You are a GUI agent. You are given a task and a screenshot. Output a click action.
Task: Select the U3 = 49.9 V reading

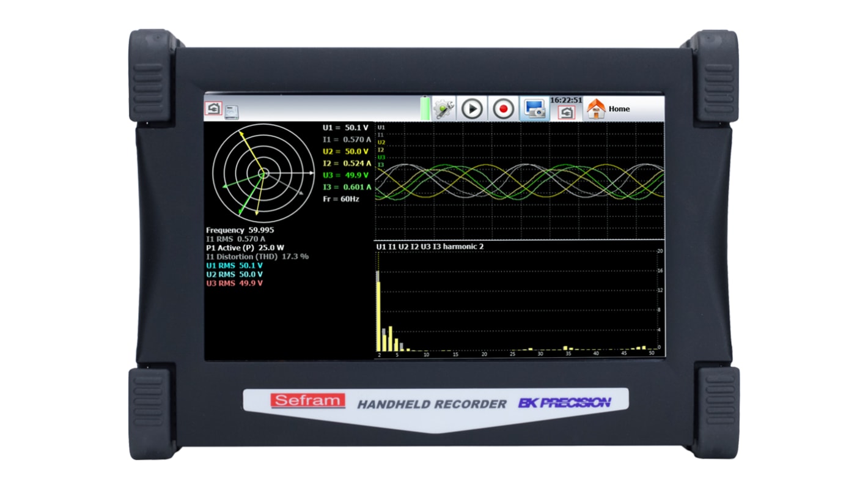click(x=346, y=176)
